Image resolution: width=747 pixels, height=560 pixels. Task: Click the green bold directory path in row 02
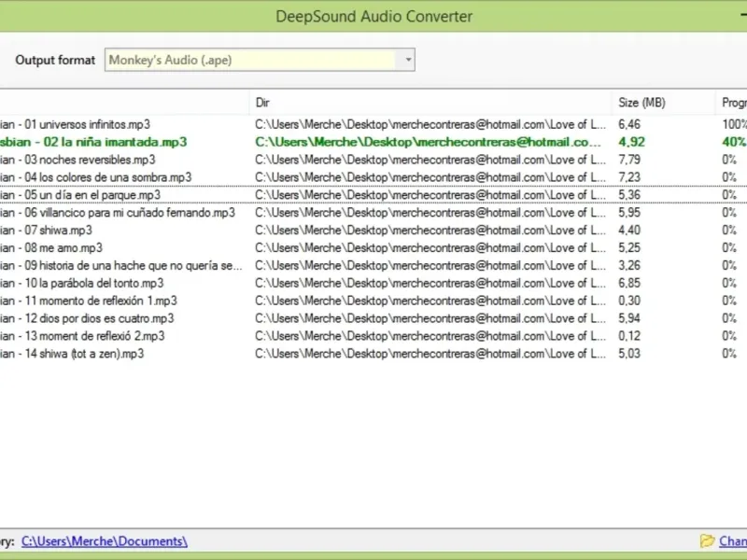pos(429,142)
